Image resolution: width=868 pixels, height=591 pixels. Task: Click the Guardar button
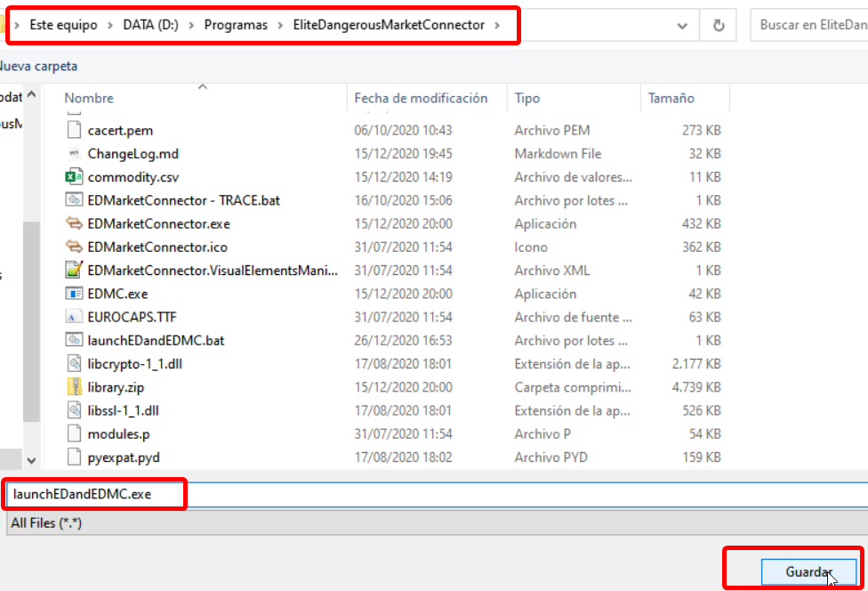coord(808,571)
